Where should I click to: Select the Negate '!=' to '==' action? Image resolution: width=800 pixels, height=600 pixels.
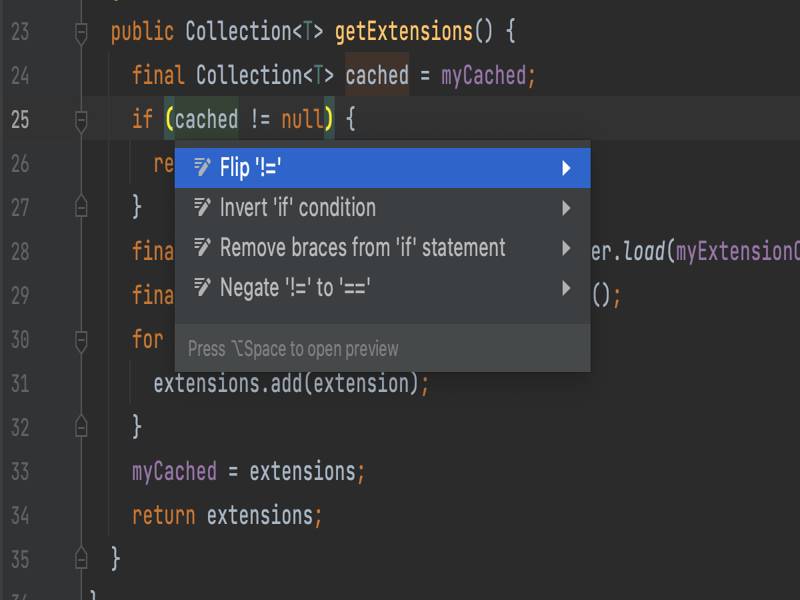pos(295,288)
